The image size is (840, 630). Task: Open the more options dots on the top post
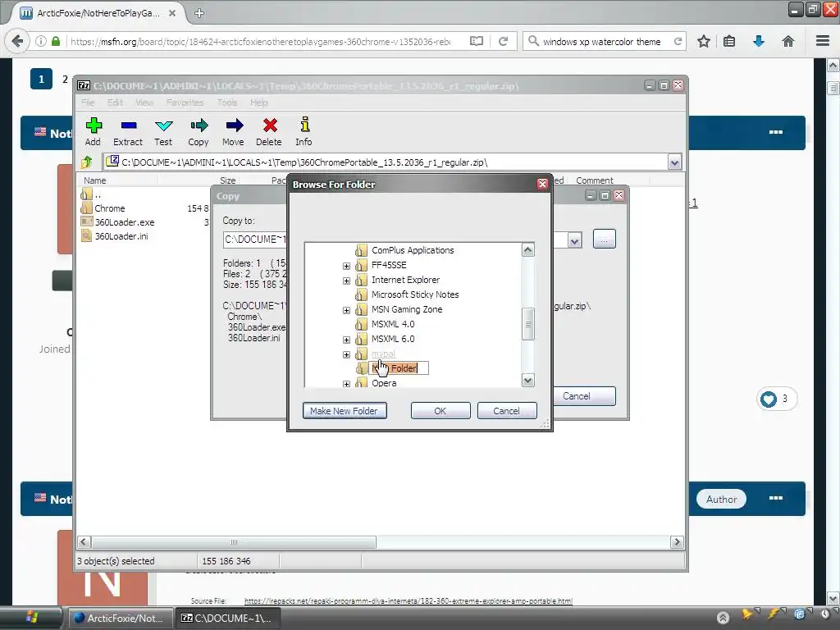[776, 132]
